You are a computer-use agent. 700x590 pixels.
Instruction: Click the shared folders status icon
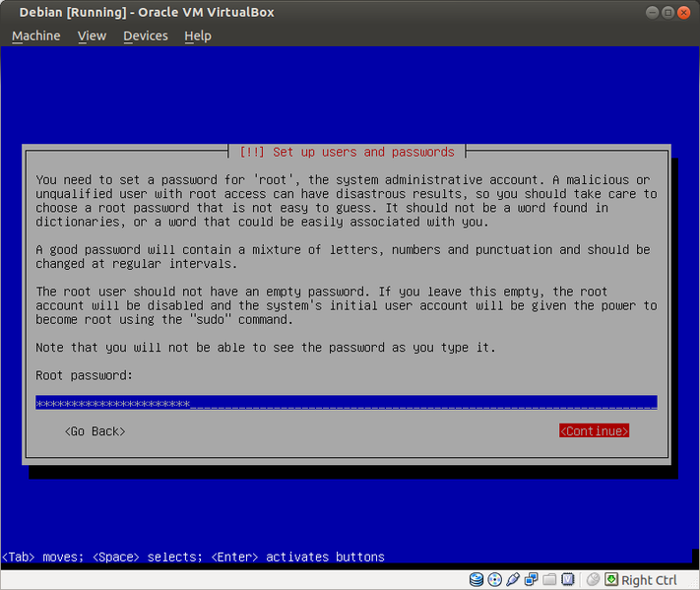click(551, 580)
